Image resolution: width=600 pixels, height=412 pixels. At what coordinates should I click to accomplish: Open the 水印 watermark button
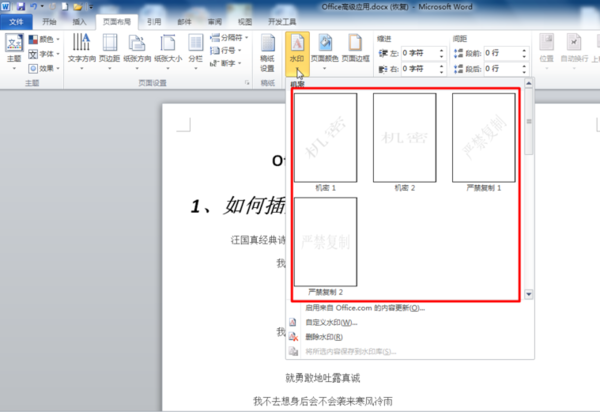297,54
